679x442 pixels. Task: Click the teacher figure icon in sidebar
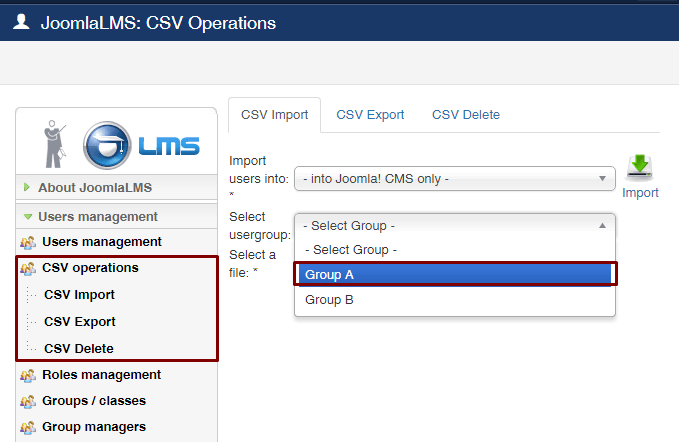click(55, 144)
